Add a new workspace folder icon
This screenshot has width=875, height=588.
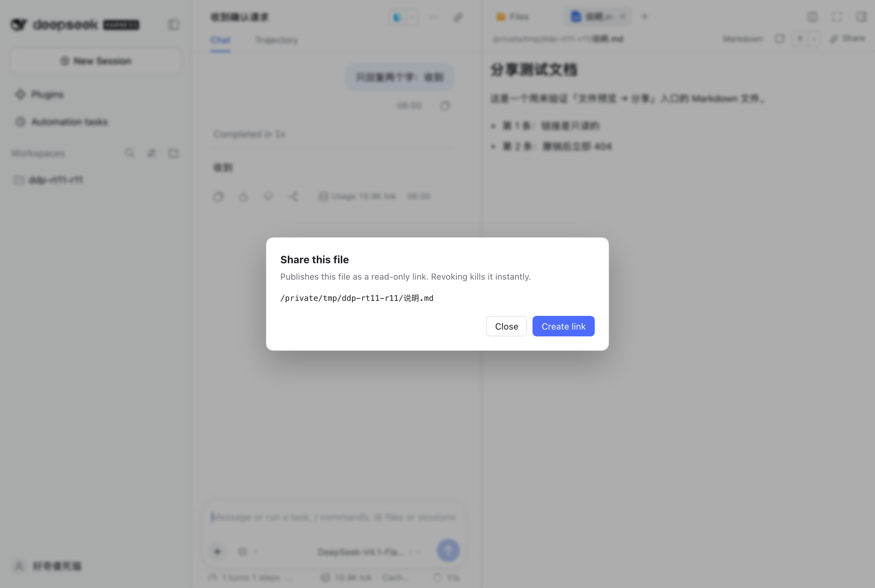[173, 153]
